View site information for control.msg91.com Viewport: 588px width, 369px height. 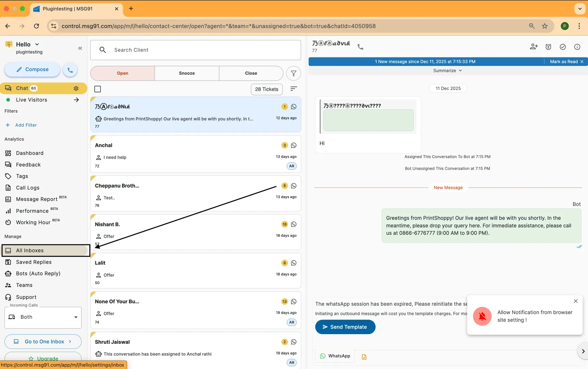click(x=54, y=26)
